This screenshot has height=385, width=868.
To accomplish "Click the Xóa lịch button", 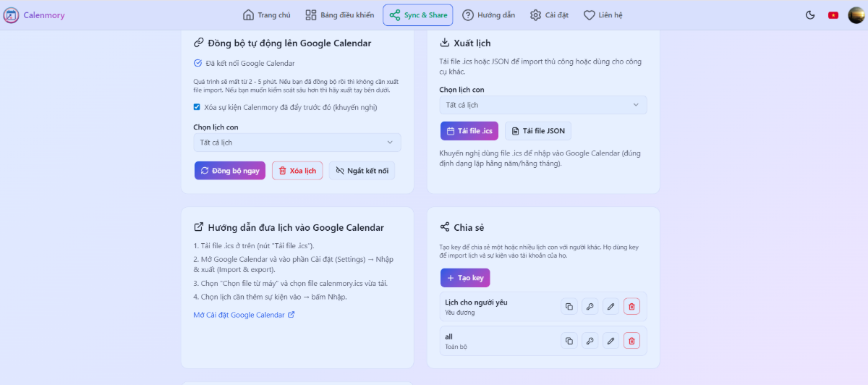I will click(297, 171).
